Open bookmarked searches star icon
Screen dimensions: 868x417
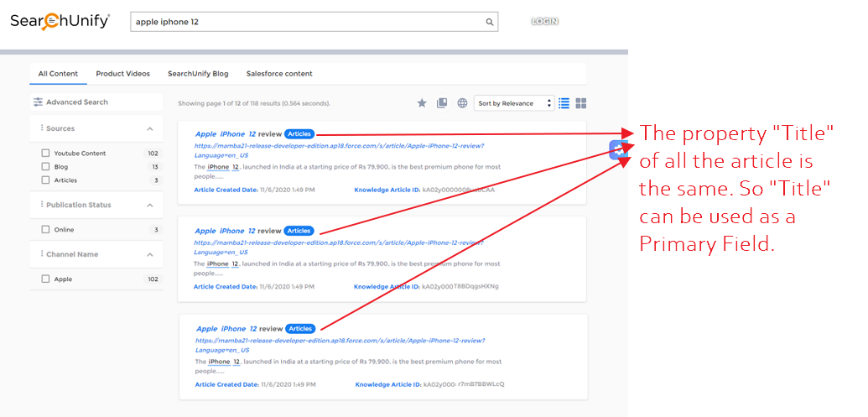click(422, 103)
